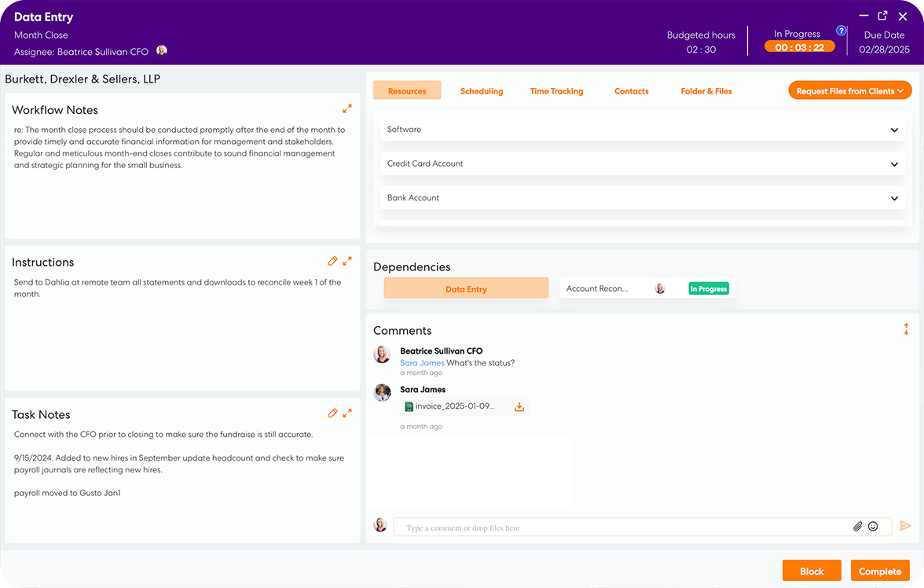Edit the Instructions with pencil icon
Screen dimensions: 924x588
tap(332, 261)
